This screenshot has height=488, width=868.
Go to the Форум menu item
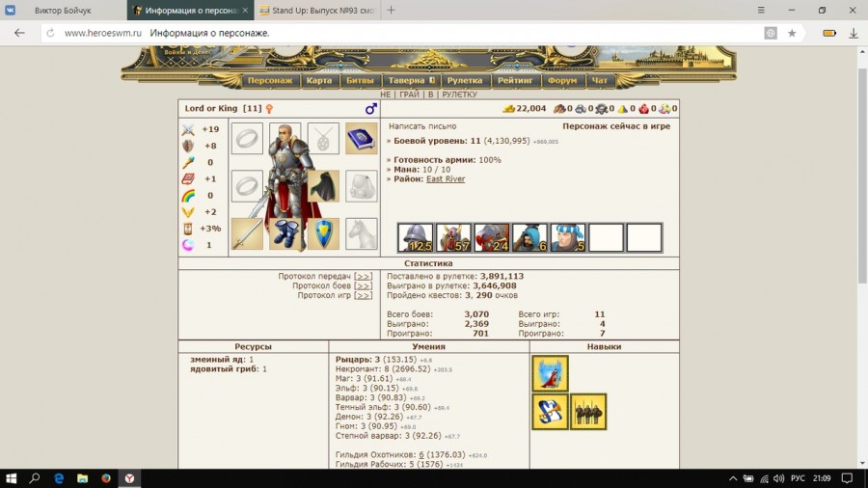point(561,81)
